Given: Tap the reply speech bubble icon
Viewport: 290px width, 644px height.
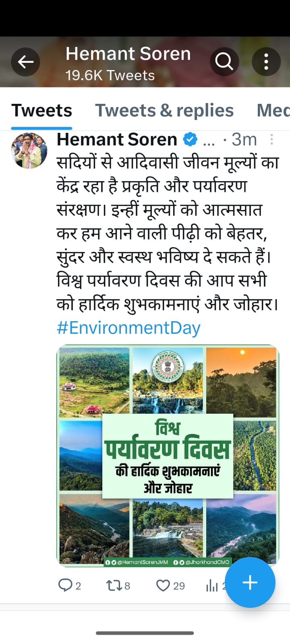Looking at the screenshot, I should click(65, 585).
